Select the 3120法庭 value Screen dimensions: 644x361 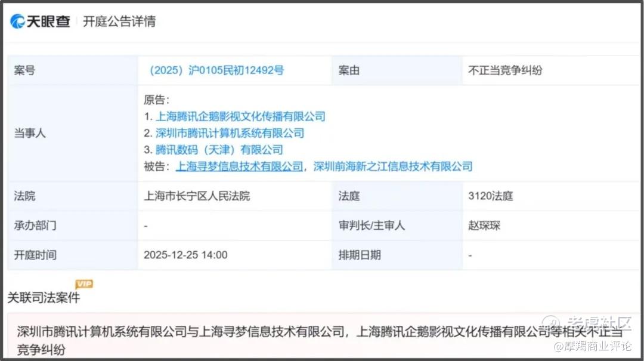(490, 196)
